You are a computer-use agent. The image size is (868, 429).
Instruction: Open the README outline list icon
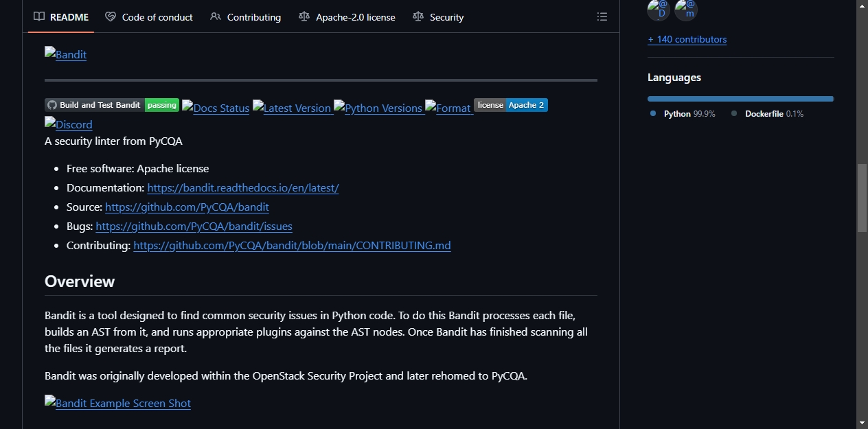(602, 17)
